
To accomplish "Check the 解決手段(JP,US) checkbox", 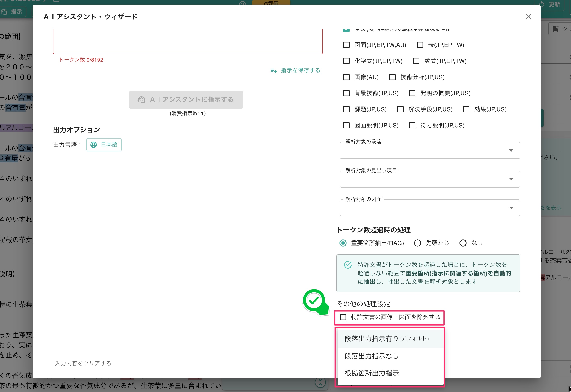I will pyautogui.click(x=400, y=109).
